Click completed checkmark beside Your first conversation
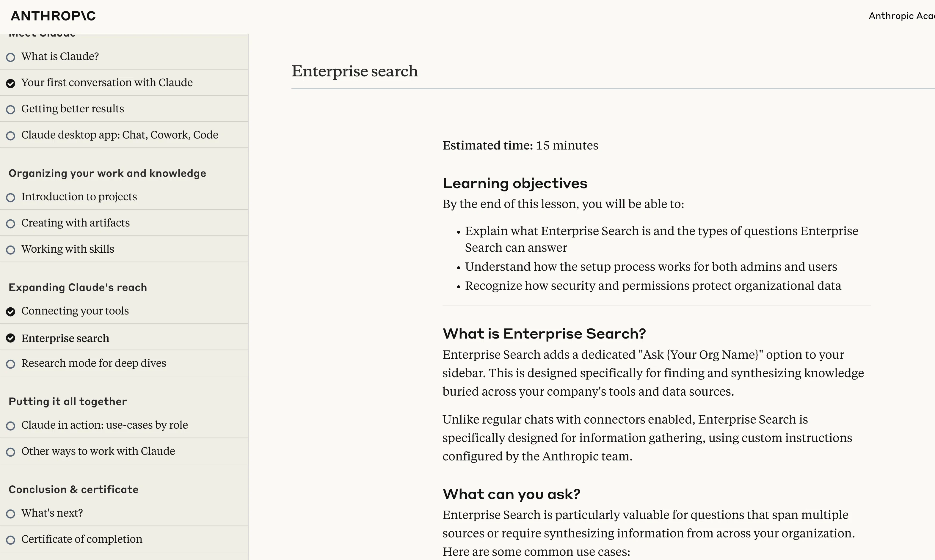 click(11, 84)
